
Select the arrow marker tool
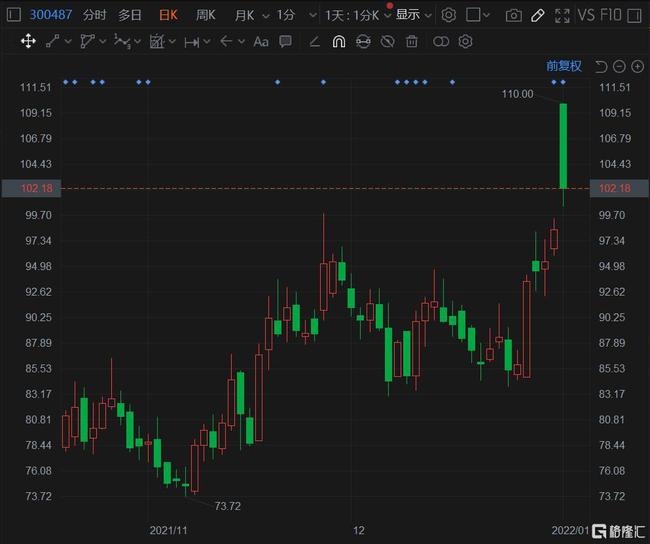click(x=226, y=41)
